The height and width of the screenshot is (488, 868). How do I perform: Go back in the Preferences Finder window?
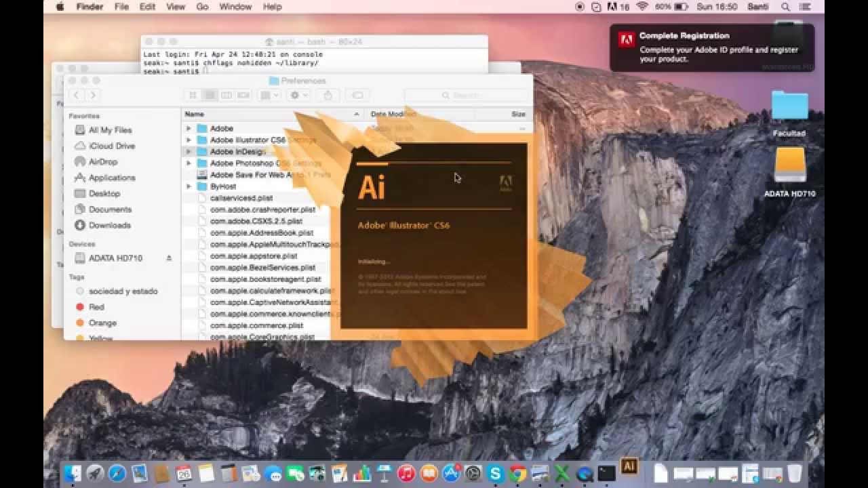pos(77,96)
